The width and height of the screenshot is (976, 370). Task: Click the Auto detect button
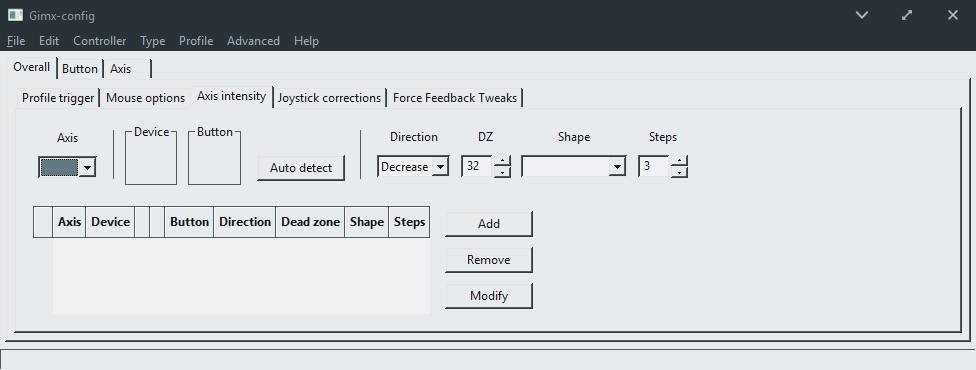301,168
